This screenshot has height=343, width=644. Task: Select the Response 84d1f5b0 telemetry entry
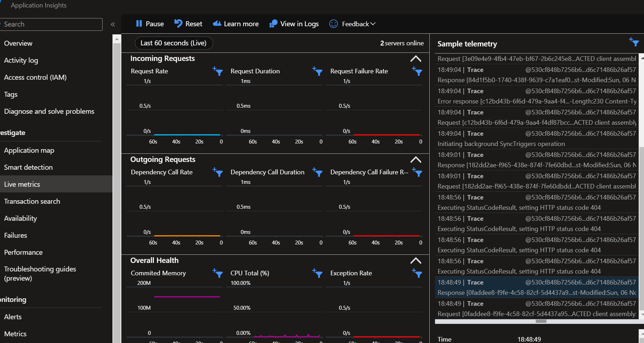[536, 75]
